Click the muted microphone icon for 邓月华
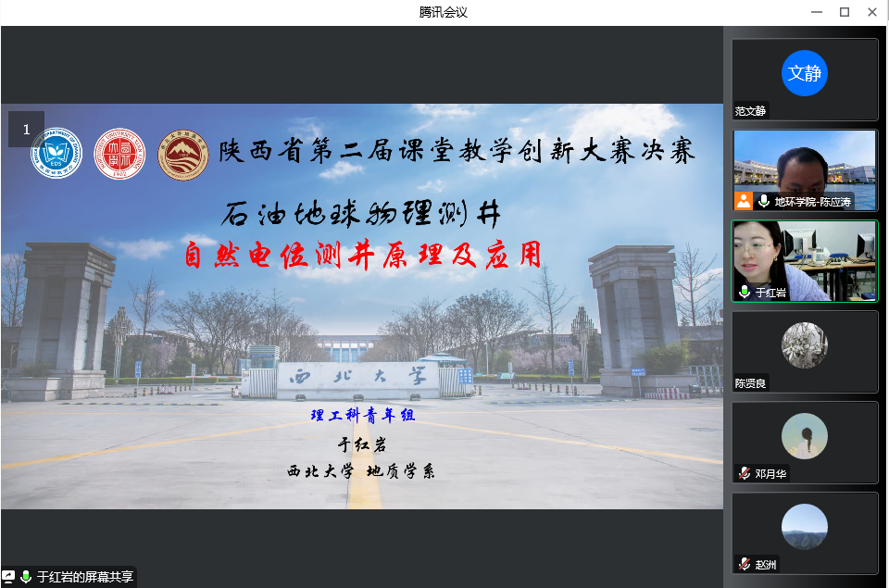 [x=744, y=473]
